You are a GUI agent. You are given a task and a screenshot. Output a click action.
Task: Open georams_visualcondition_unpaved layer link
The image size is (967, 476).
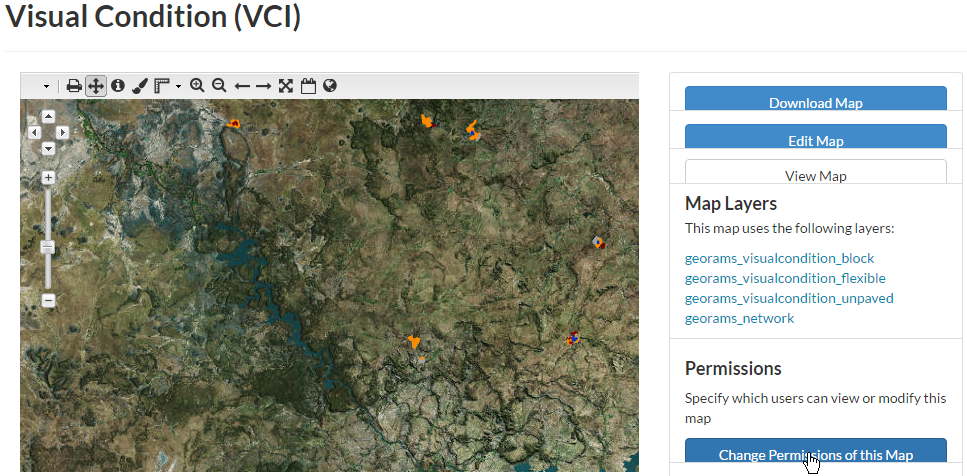(789, 298)
